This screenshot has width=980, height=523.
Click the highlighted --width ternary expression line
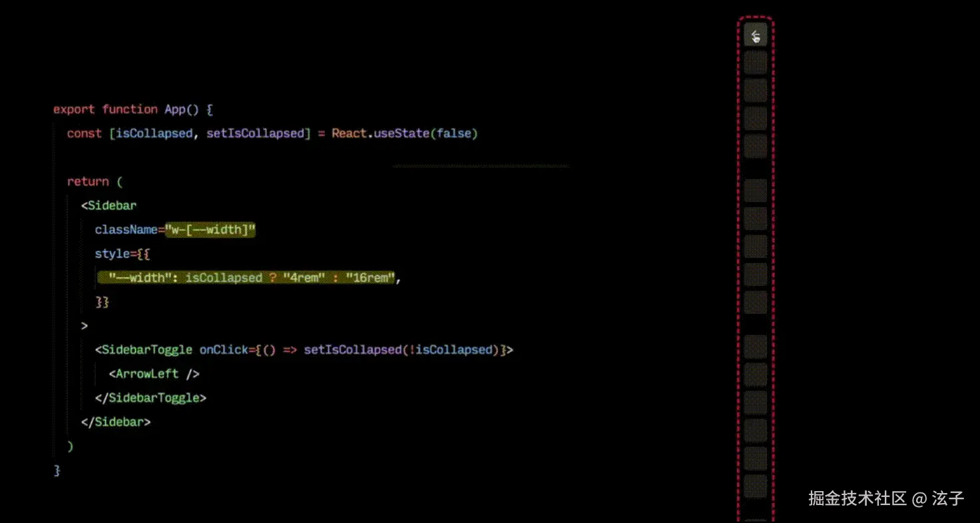pos(248,277)
